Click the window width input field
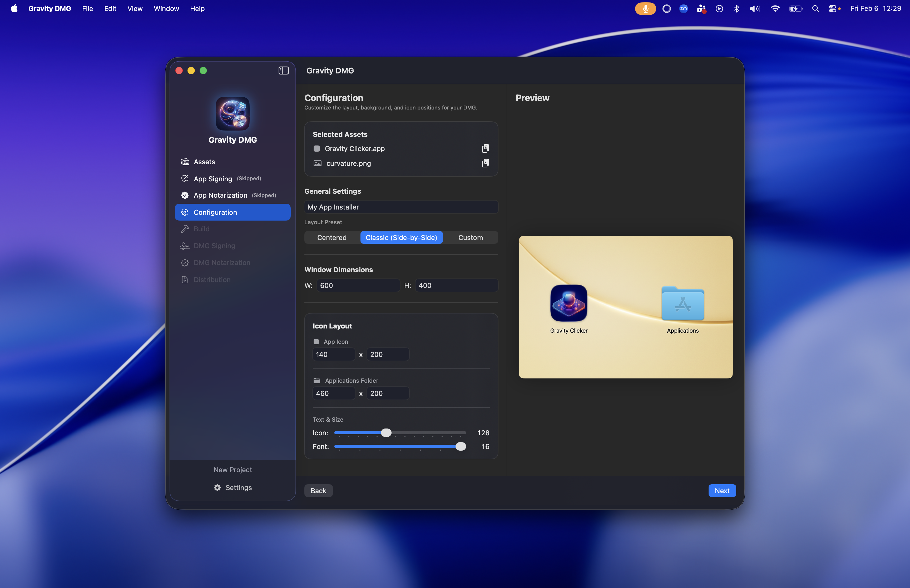The width and height of the screenshot is (910, 588). (x=358, y=286)
